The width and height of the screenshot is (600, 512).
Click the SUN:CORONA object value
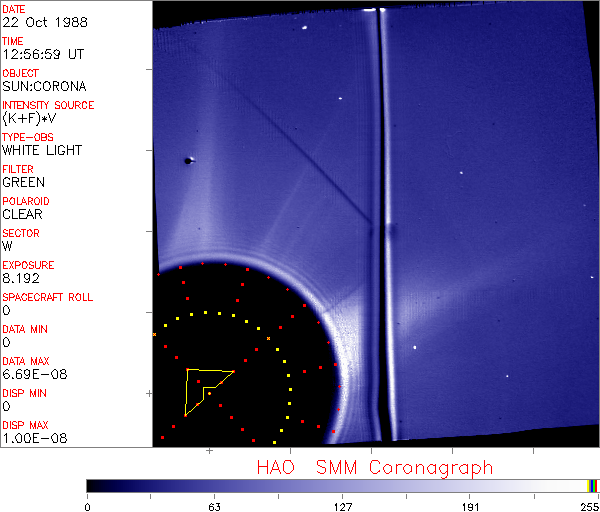(44, 86)
